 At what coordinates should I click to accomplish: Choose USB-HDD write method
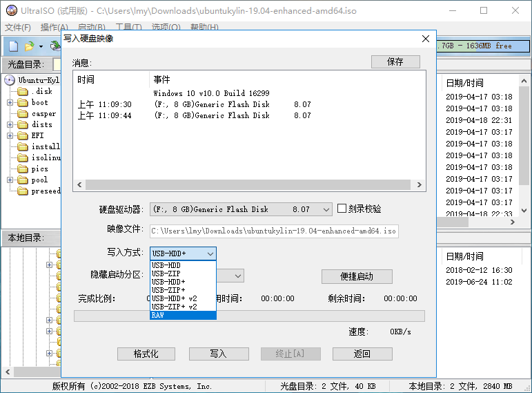coord(183,265)
